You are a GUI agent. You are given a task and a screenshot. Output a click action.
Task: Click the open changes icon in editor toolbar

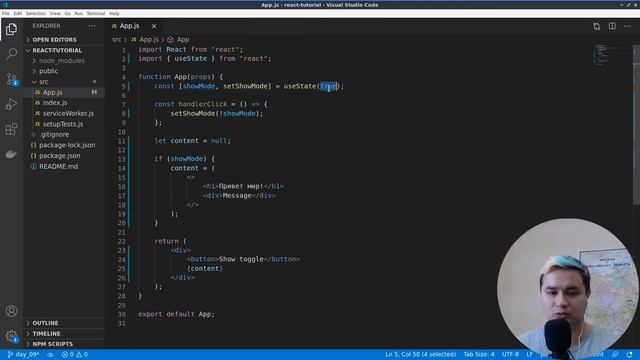point(597,26)
